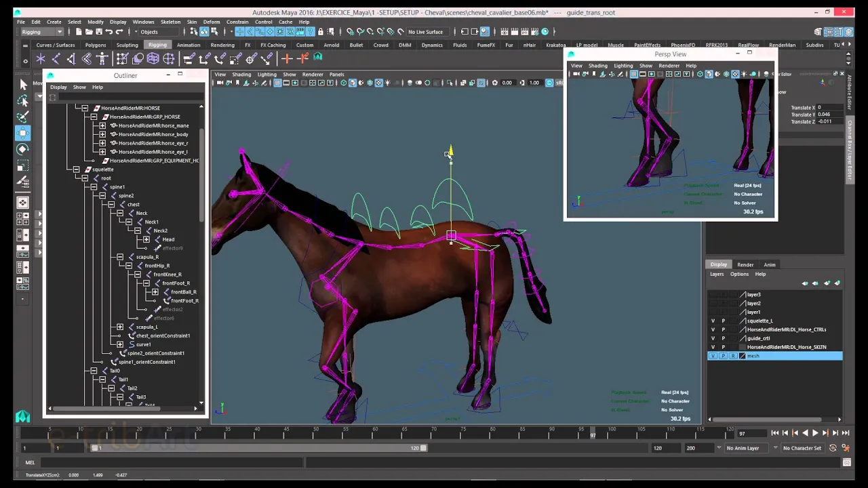Click the Undo arrow icon
This screenshot has height=488, width=868.
(x=109, y=32)
